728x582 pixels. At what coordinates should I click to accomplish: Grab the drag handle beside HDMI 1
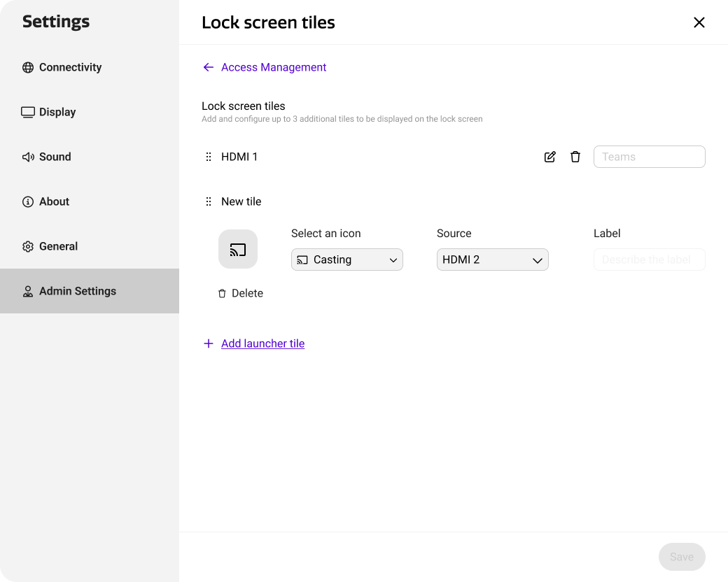coord(208,157)
